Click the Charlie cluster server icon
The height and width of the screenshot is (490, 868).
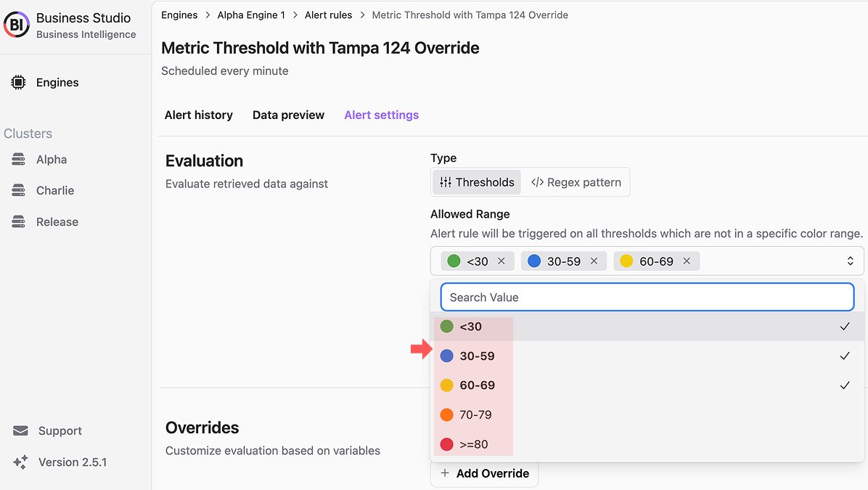pyautogui.click(x=18, y=190)
